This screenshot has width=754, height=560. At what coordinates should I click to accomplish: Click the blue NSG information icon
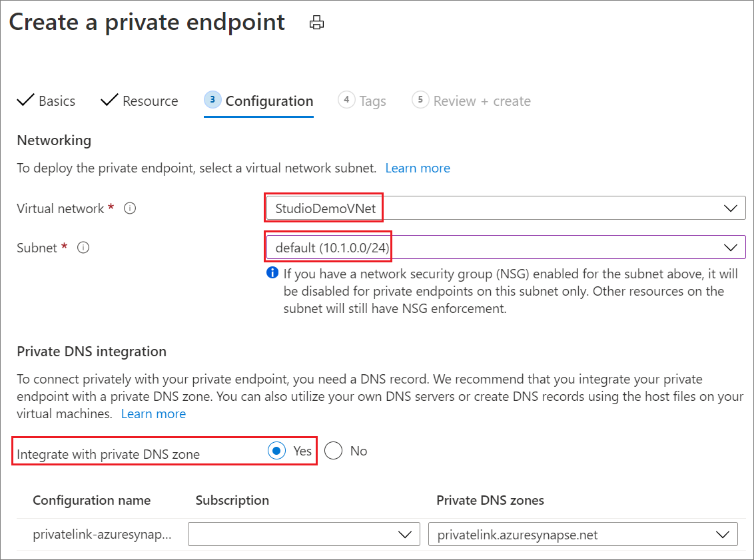coord(272,273)
